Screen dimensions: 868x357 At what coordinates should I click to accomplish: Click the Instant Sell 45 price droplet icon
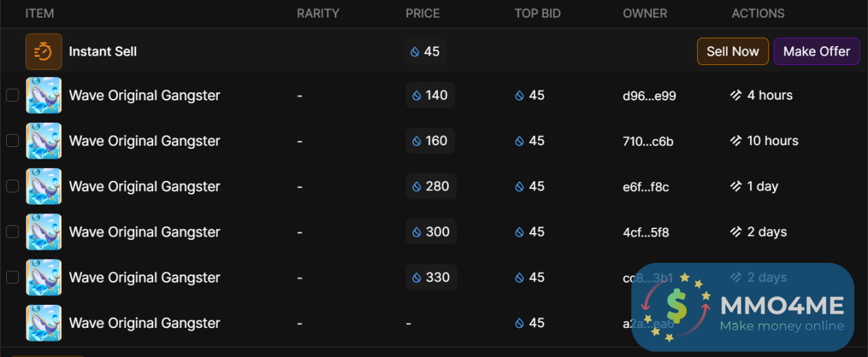pos(415,51)
